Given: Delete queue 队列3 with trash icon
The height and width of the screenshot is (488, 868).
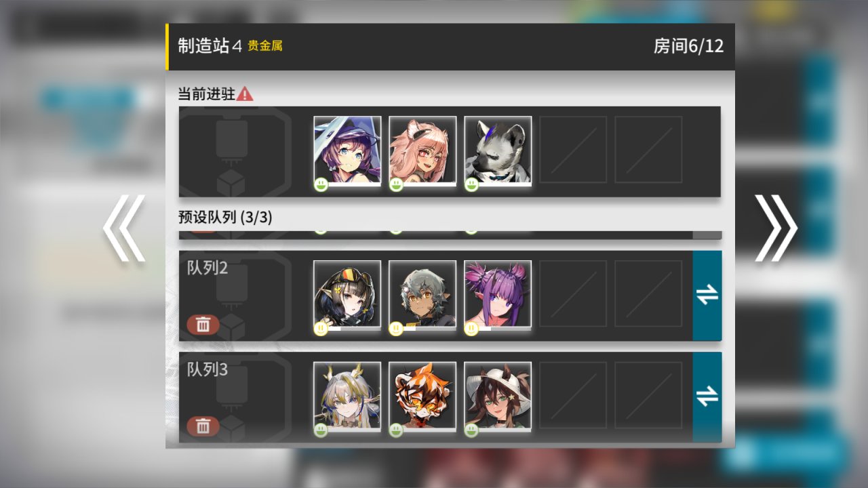Looking at the screenshot, I should [x=203, y=426].
